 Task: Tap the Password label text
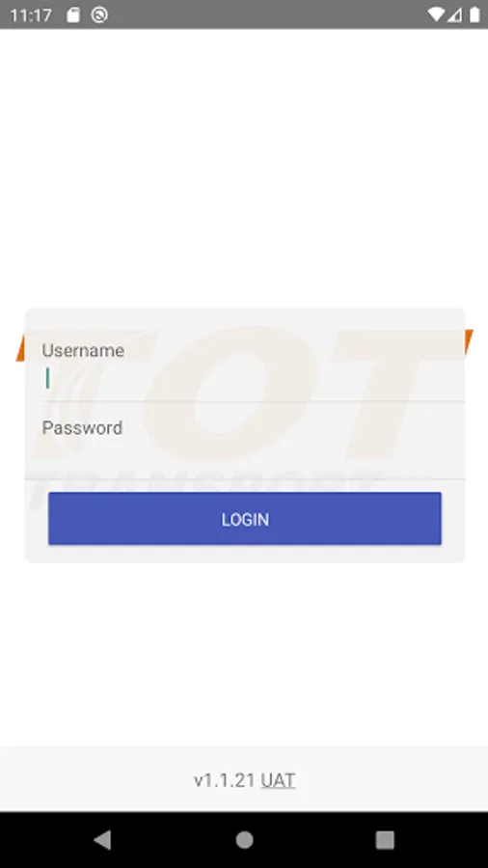pyautogui.click(x=82, y=428)
